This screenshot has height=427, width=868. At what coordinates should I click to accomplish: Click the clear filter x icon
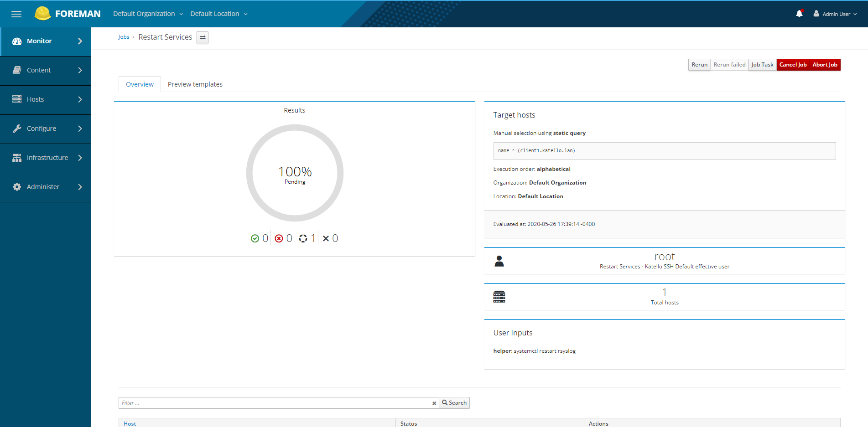[x=434, y=403]
